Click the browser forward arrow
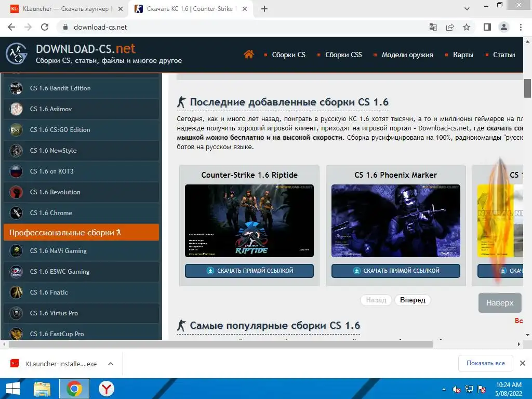This screenshot has height=399, width=532. (28, 27)
